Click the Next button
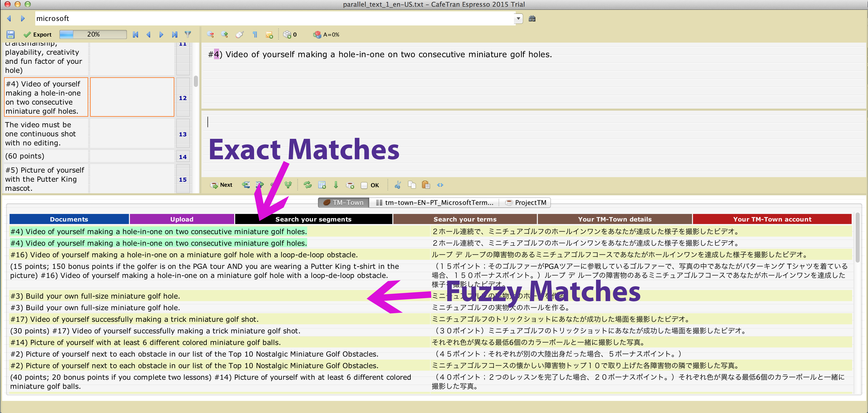Image resolution: width=868 pixels, height=413 pixels. [221, 185]
